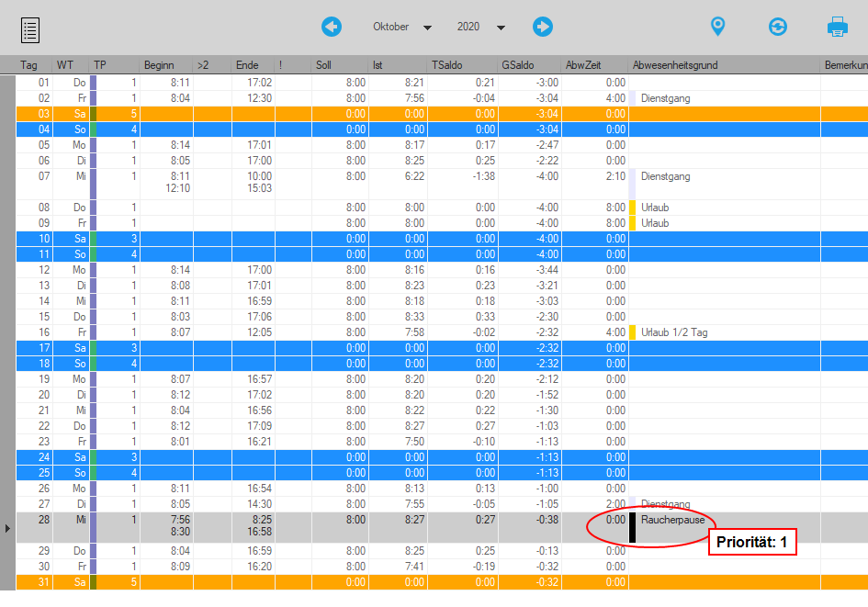868x607 pixels.
Task: Click the Abwesenheitsgrund column header
Action: [675, 65]
